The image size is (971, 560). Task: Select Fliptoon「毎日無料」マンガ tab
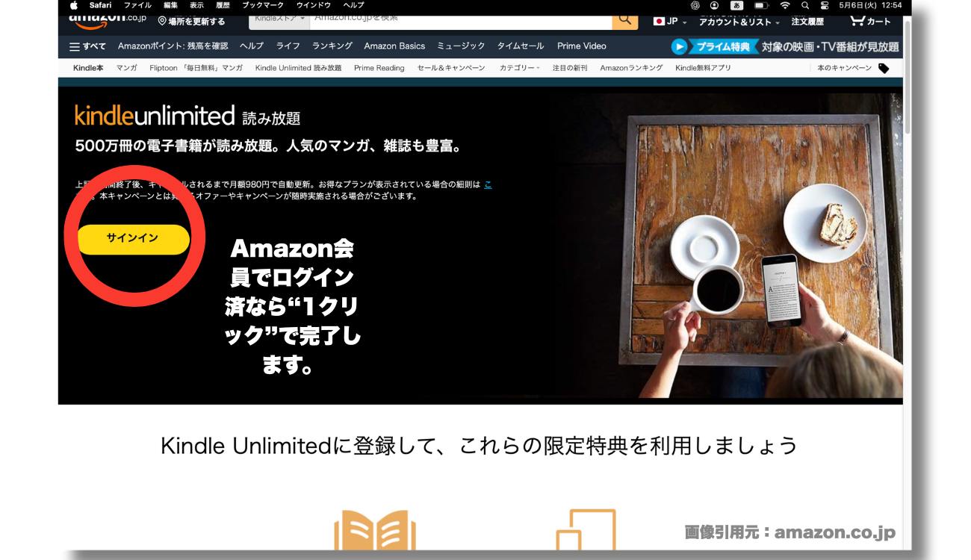pyautogui.click(x=196, y=68)
